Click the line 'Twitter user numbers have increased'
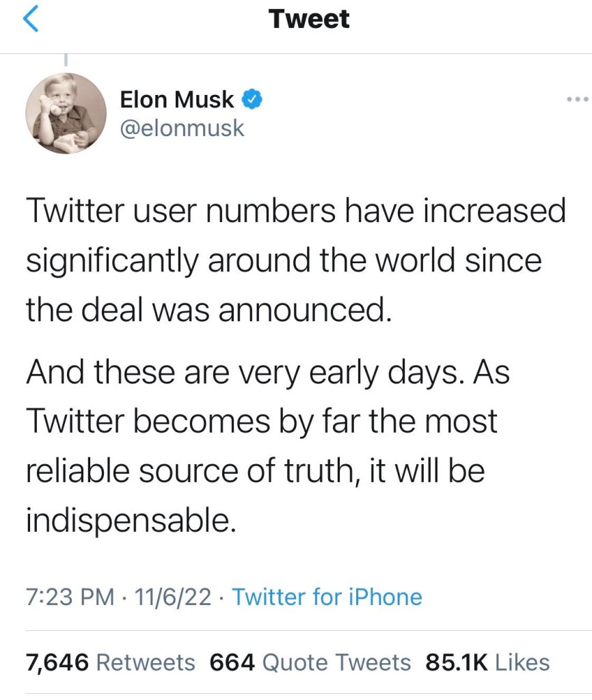 click(296, 211)
